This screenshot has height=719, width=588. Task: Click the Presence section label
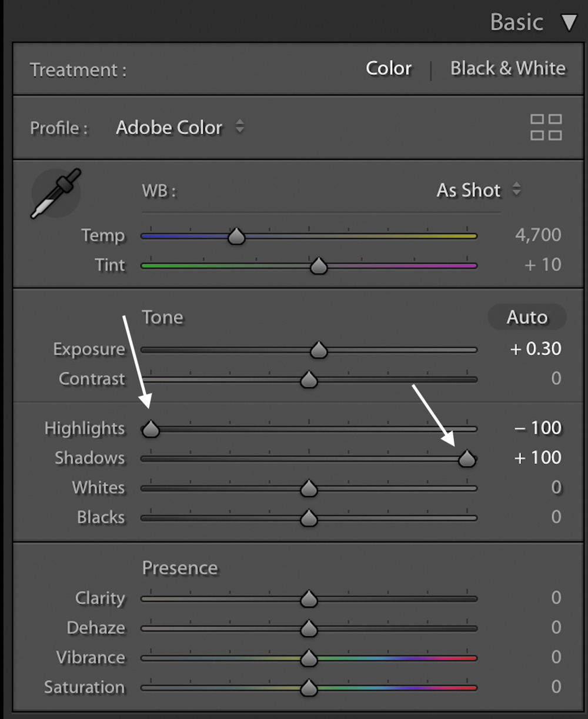(x=180, y=568)
